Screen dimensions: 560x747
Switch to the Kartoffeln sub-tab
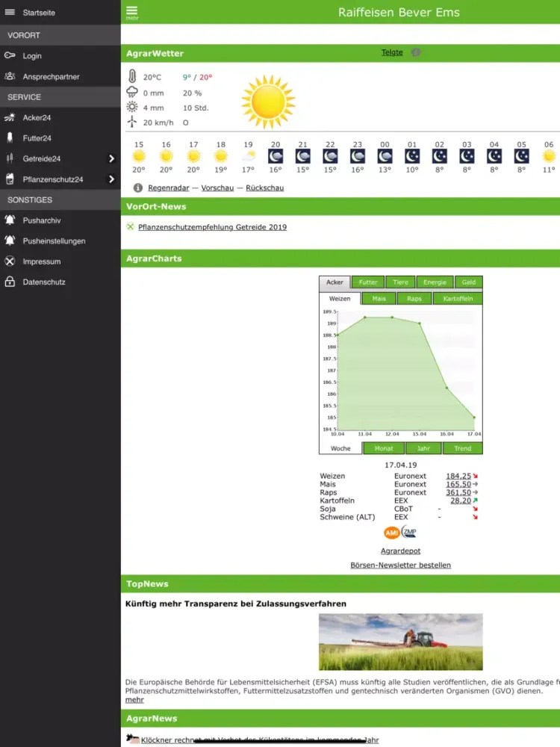458,299
